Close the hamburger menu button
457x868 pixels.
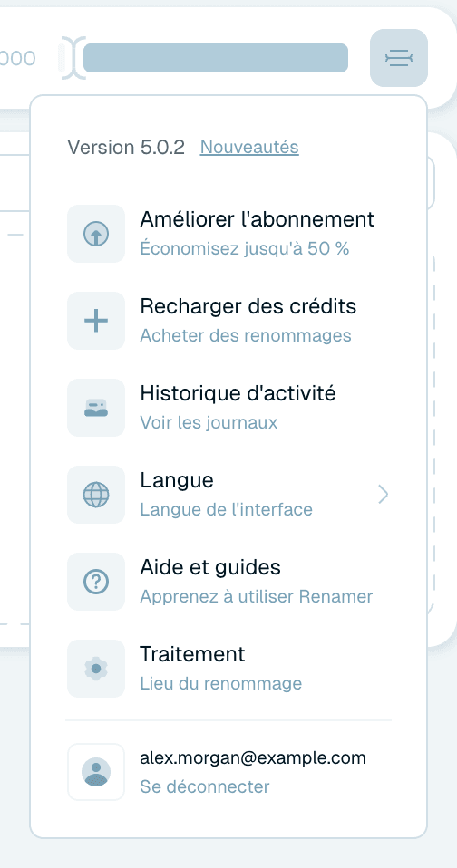click(399, 58)
